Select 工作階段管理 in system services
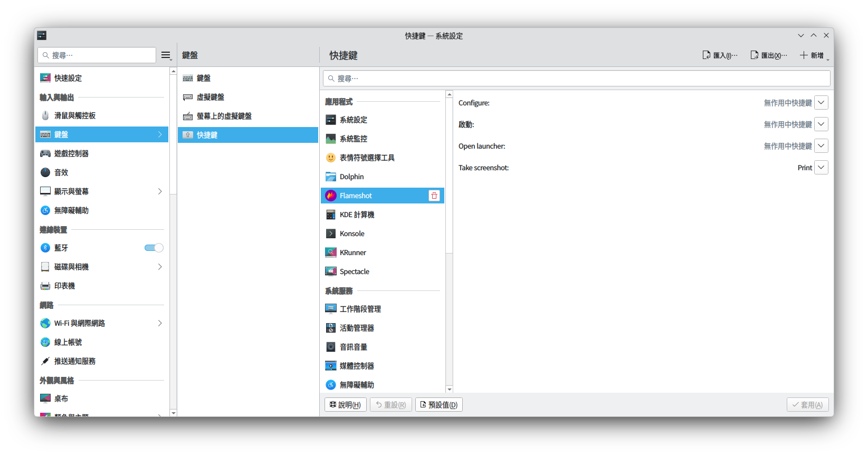The image size is (868, 457). pos(383,309)
